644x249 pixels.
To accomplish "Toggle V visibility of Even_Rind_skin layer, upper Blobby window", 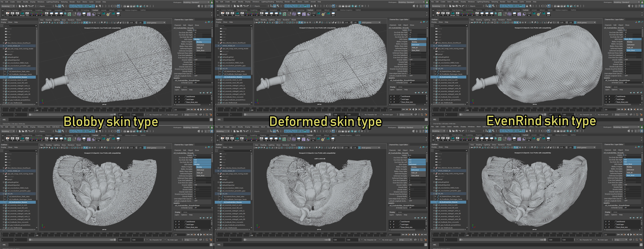I will 176,102.
